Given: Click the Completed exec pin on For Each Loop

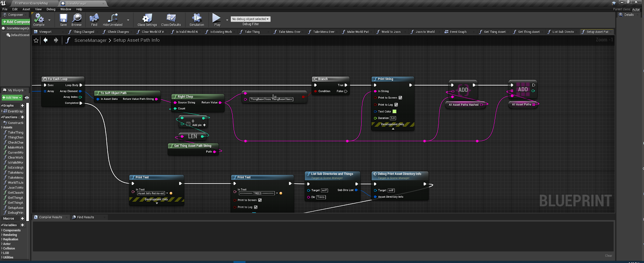Looking at the screenshot, I should point(81,103).
